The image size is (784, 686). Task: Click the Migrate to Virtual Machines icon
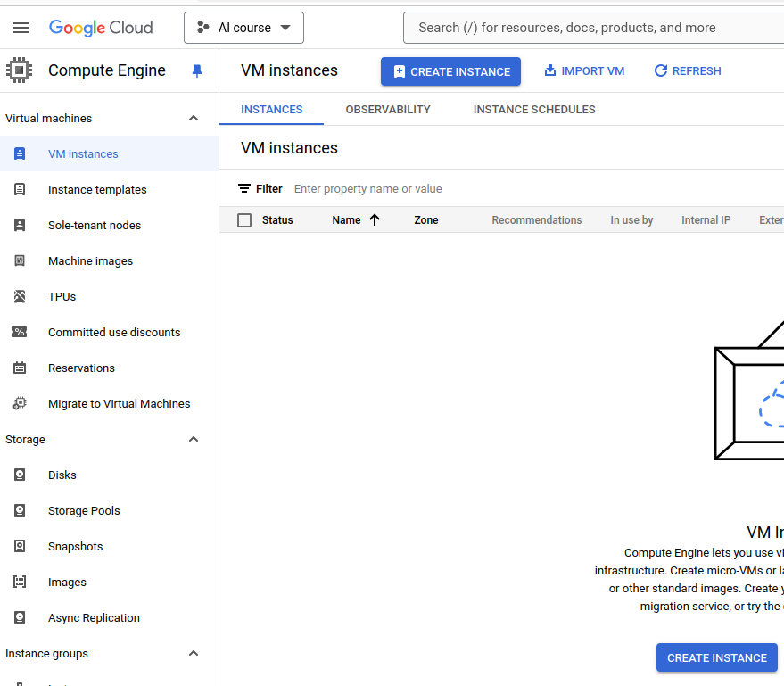tap(20, 403)
